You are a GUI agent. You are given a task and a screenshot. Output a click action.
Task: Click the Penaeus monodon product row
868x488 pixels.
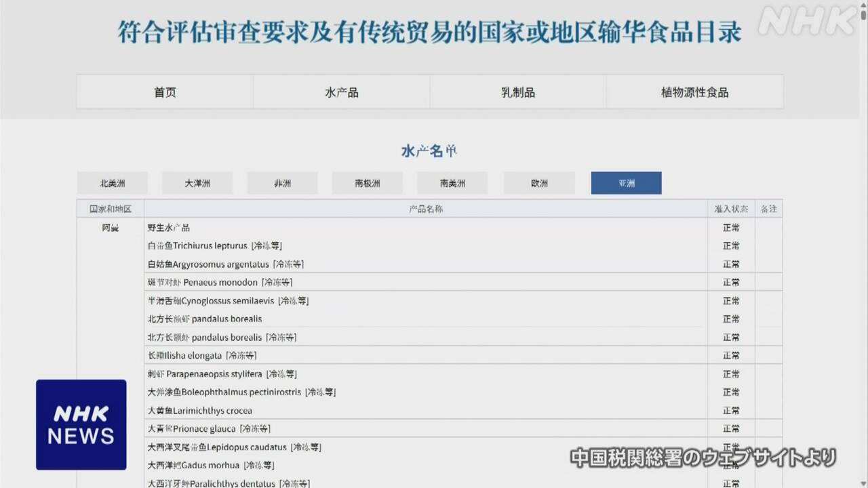[426, 282]
